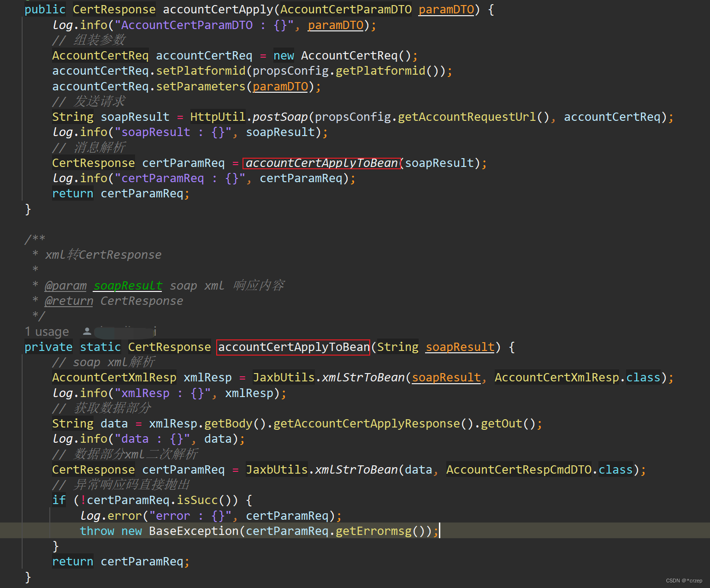The width and height of the screenshot is (710, 588).
Task: Click the '// soap xml解析' comment
Action: 103,362
